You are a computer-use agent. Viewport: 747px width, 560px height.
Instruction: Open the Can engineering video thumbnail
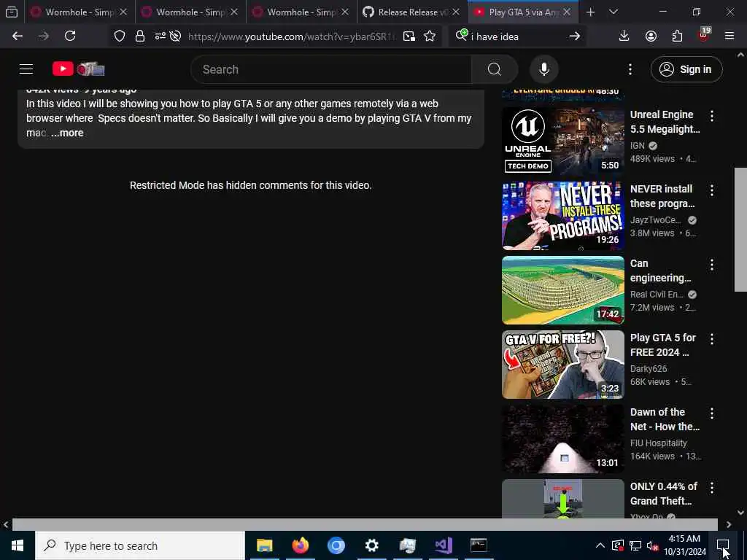(x=563, y=290)
